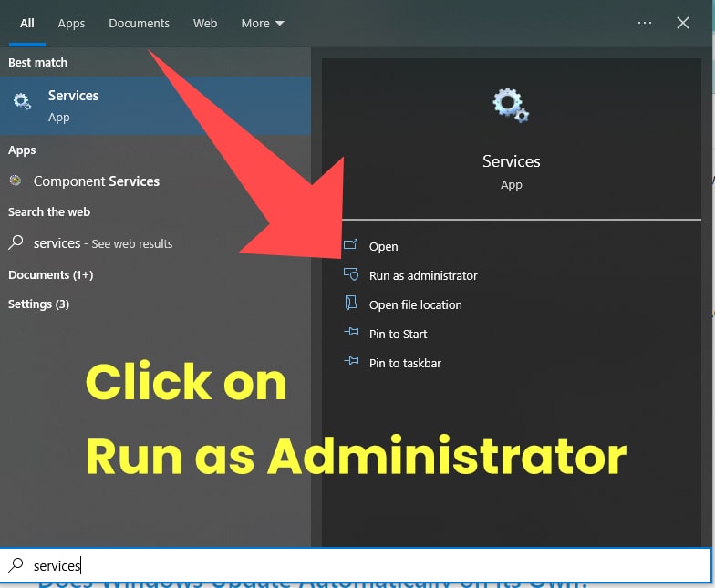Click the Run as administrator shield icon
The image size is (715, 588).
pyautogui.click(x=351, y=274)
